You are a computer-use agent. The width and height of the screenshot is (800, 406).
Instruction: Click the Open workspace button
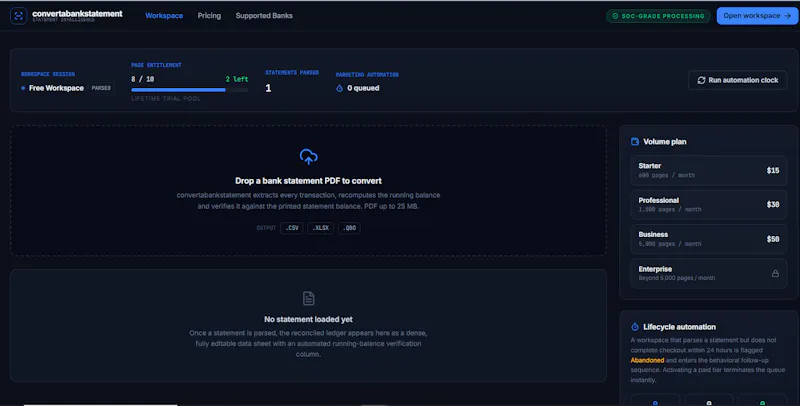(757, 16)
